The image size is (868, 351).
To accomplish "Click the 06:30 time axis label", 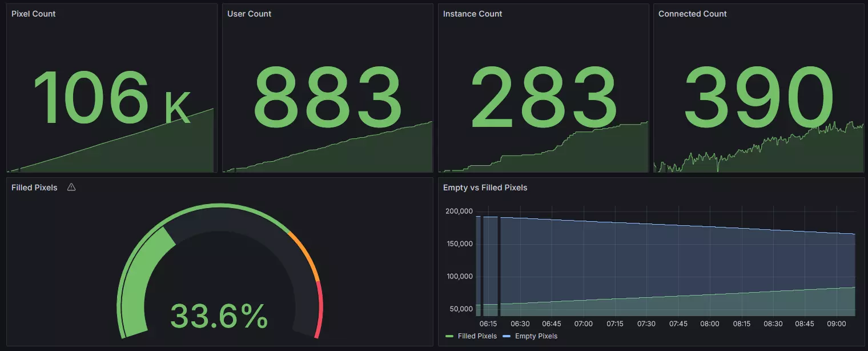I will (x=520, y=324).
